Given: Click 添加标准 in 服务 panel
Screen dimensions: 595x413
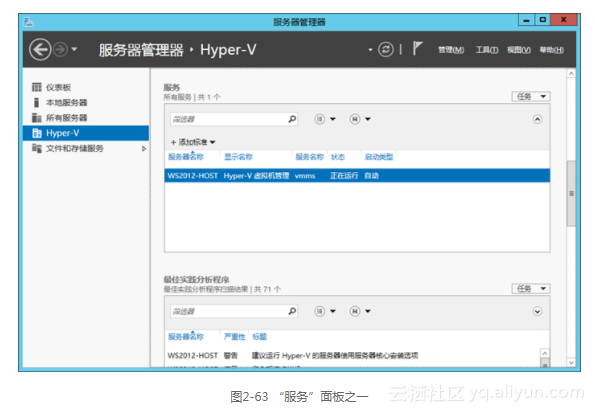Looking at the screenshot, I should (193, 142).
